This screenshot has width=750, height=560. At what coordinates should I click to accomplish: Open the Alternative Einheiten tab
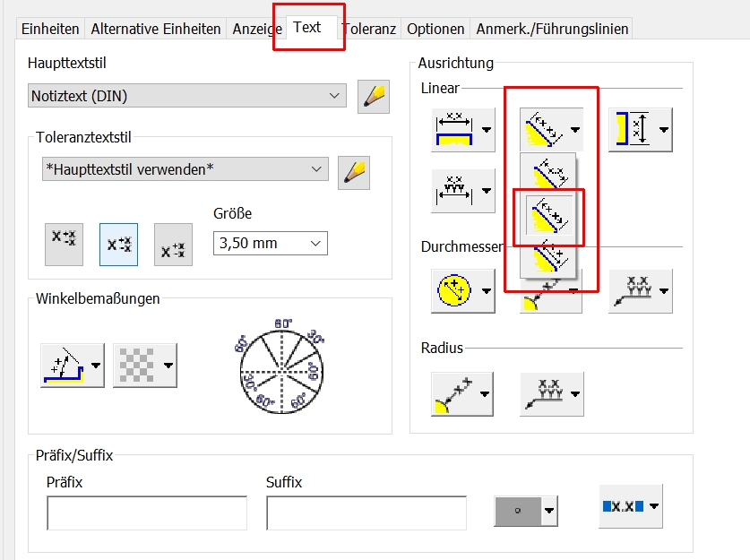[156, 29]
